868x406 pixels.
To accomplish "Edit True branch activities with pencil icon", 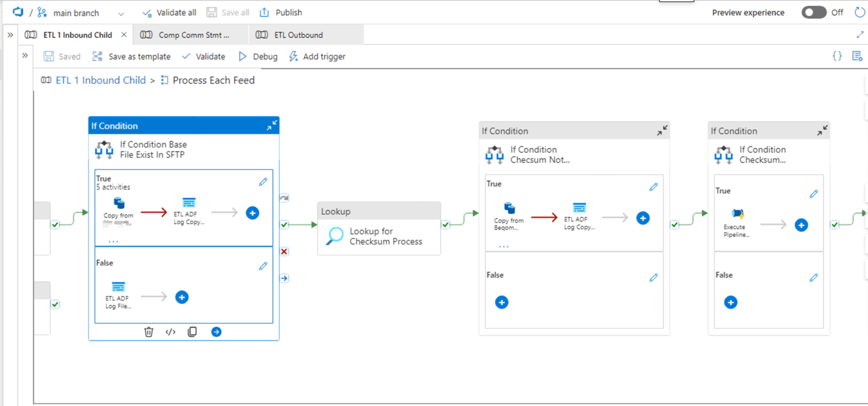I will click(263, 181).
